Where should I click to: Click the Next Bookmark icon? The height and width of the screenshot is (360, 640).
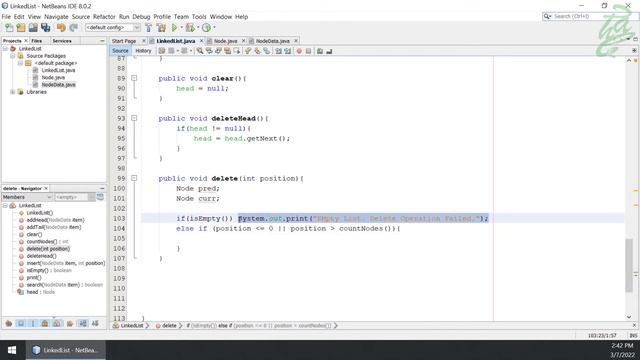coord(257,51)
